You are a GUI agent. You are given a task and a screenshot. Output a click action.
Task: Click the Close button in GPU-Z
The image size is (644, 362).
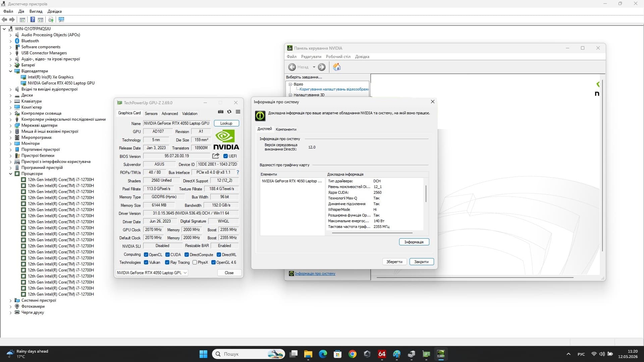click(229, 273)
